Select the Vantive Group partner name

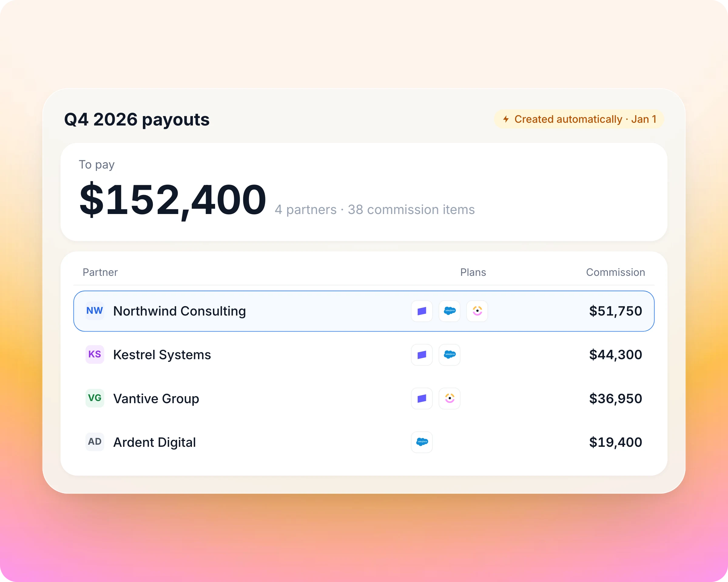coord(156,399)
